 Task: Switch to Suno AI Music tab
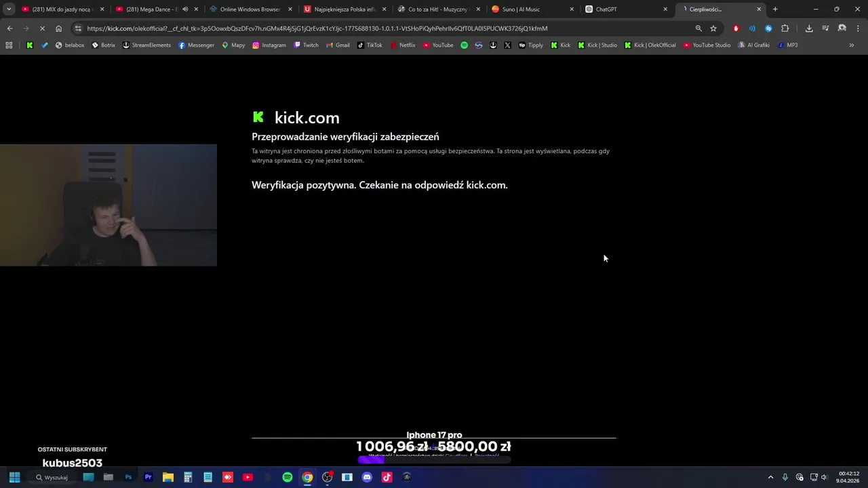(532, 9)
